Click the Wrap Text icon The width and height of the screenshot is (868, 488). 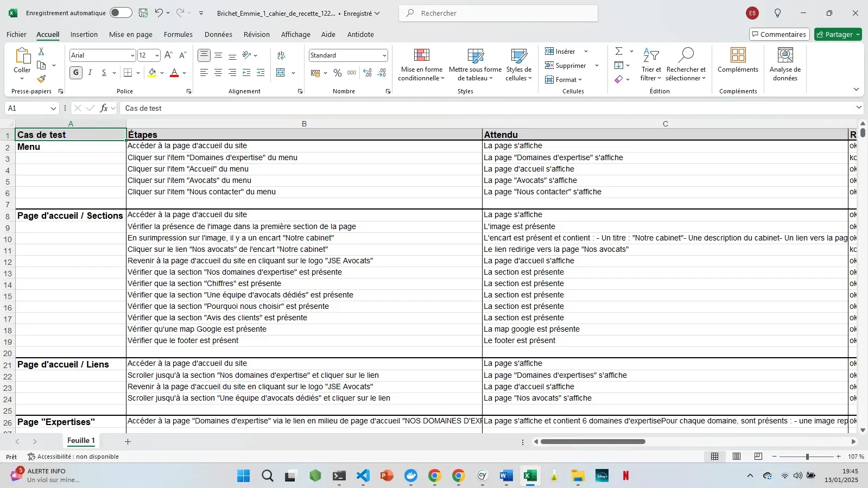coord(281,55)
